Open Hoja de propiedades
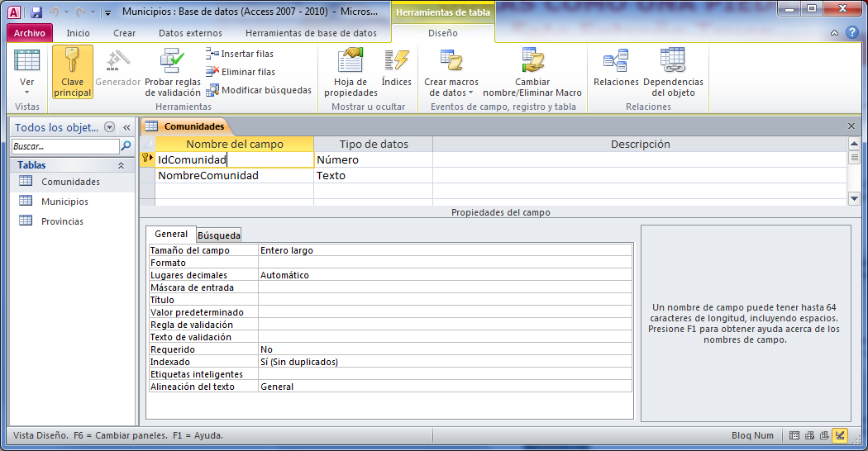The image size is (868, 451). pos(351,72)
